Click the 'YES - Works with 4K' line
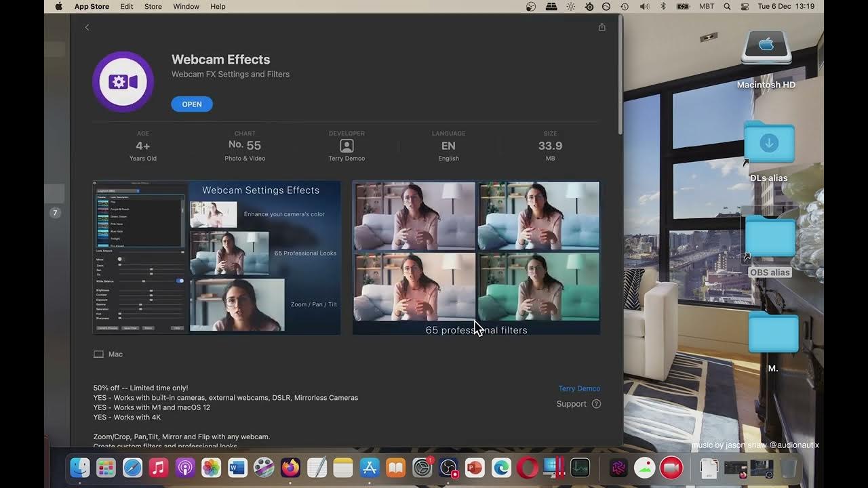Screen dimensions: 868x488 pos(127,418)
